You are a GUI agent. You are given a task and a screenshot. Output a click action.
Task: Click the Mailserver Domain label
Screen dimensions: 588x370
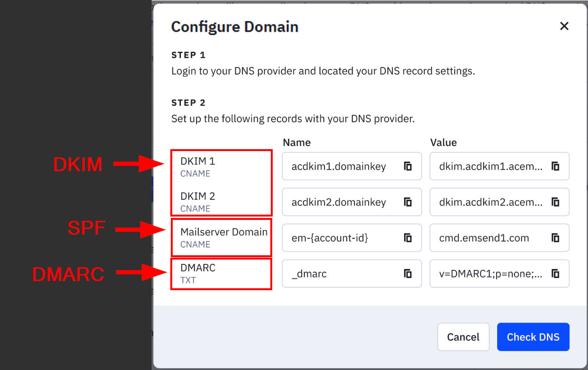coord(224,232)
